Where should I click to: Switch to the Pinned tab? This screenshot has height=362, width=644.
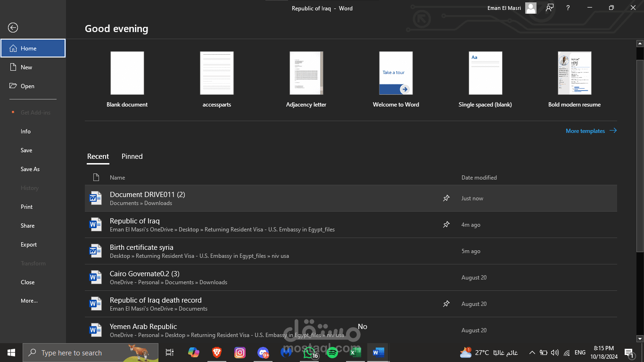click(x=132, y=156)
